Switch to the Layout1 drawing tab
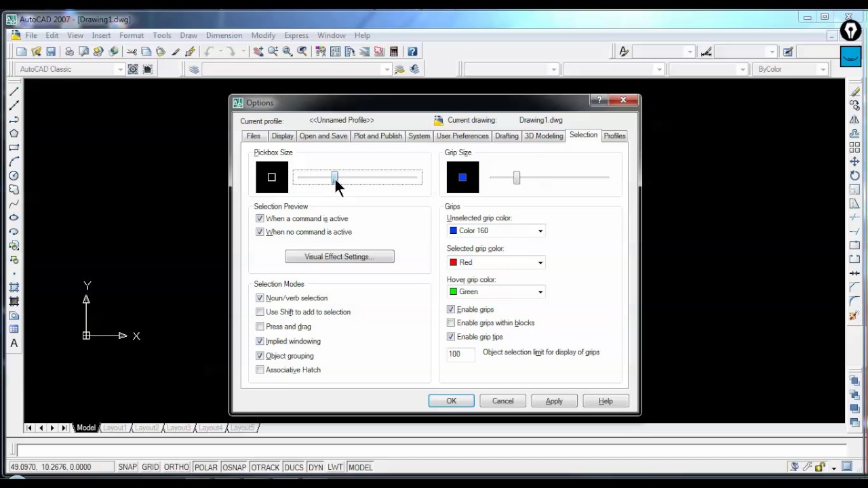868x488 pixels. click(115, 428)
